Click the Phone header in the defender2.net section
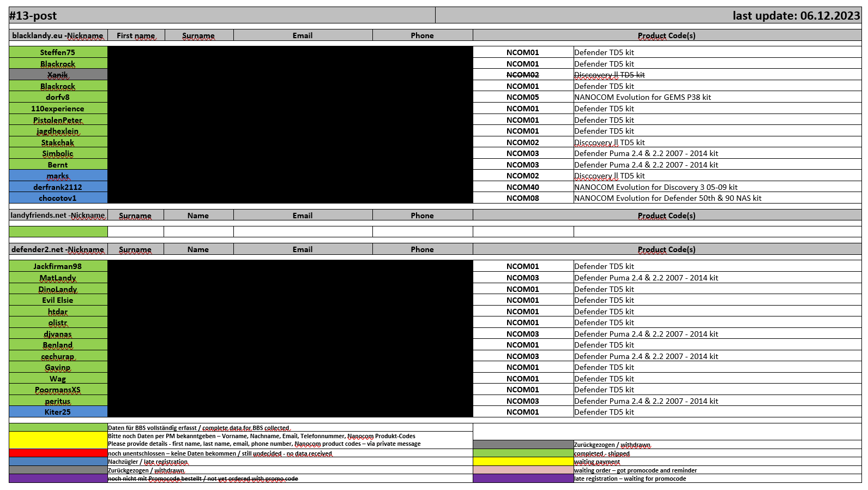This screenshot has height=490, width=868. point(423,249)
